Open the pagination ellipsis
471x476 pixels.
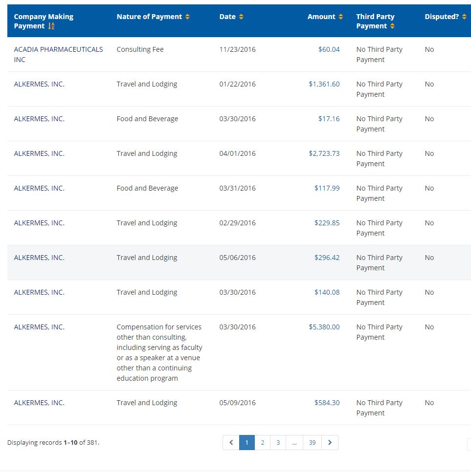[294, 443]
